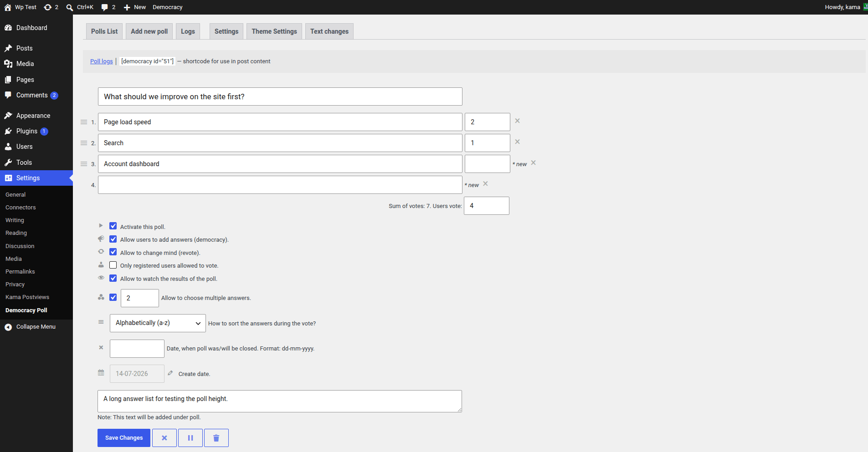Remove the empty fourth answer row
This screenshot has height=452, width=868.
click(x=486, y=184)
